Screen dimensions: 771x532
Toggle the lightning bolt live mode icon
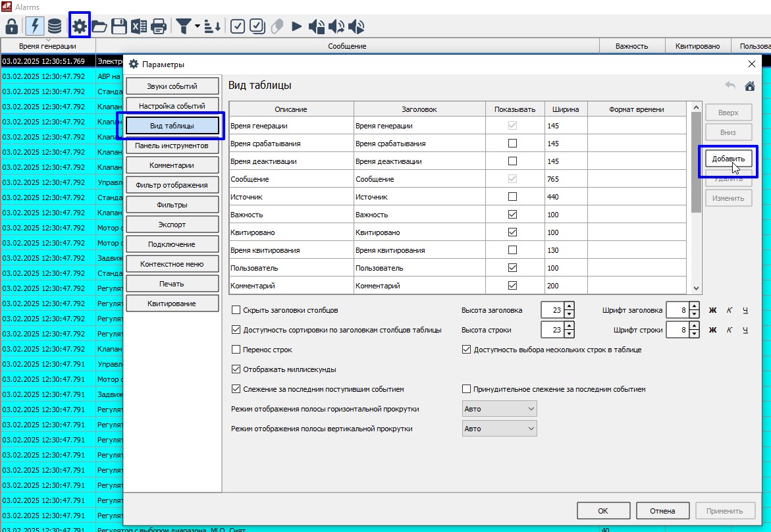(x=34, y=26)
